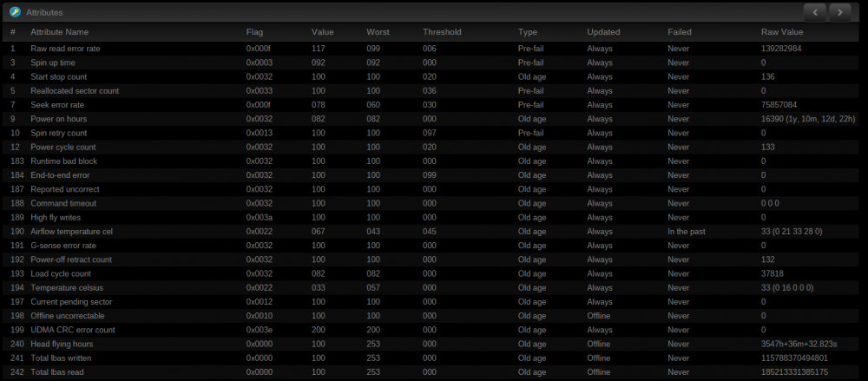Select the Runtime bad block row
Image resolution: width=868 pixels, height=381 pixels.
(431, 161)
